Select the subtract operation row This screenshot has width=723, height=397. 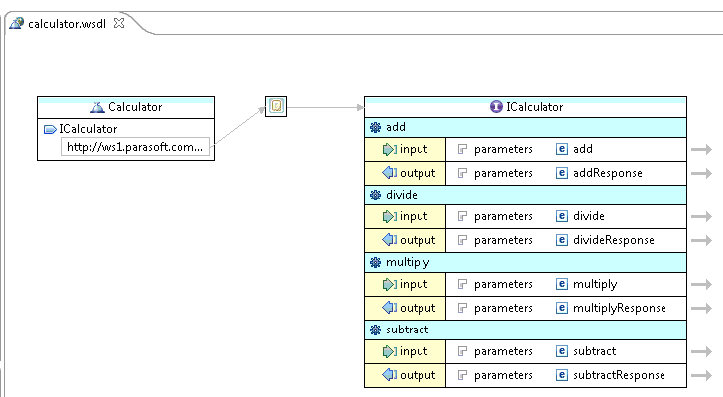[x=525, y=330]
